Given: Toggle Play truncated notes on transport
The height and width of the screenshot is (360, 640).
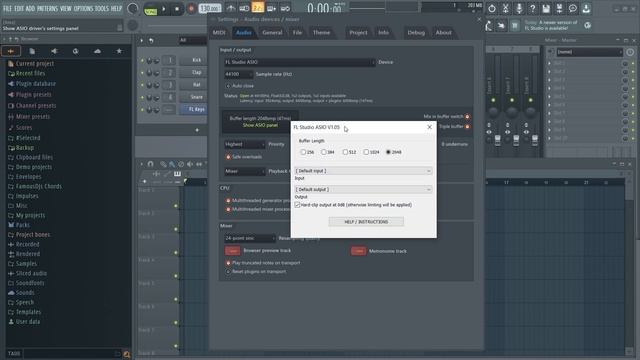Looking at the screenshot, I should click(228, 263).
